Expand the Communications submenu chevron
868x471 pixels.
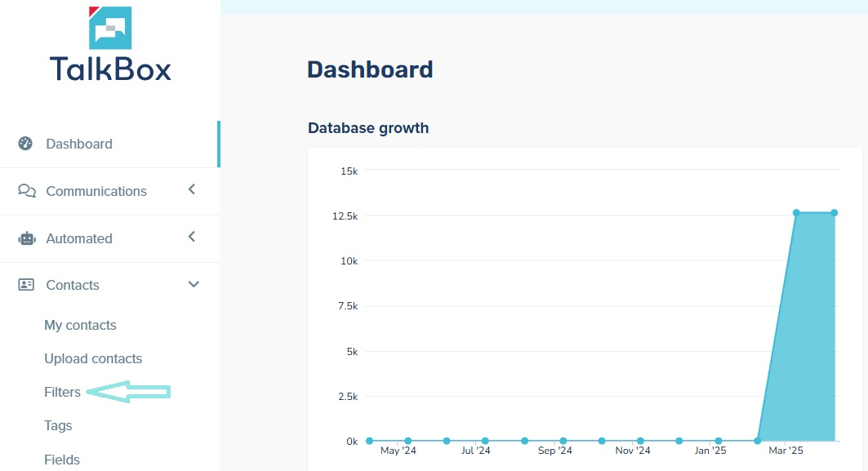pyautogui.click(x=192, y=189)
